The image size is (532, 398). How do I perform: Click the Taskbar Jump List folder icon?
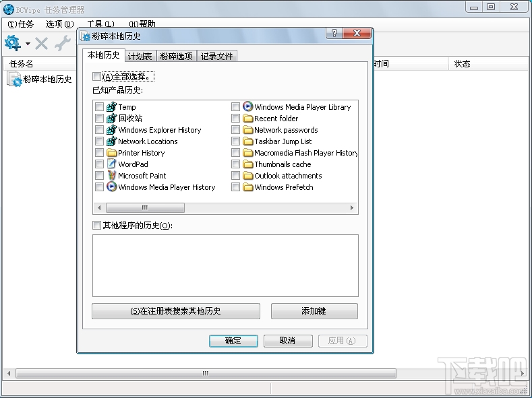(x=248, y=141)
